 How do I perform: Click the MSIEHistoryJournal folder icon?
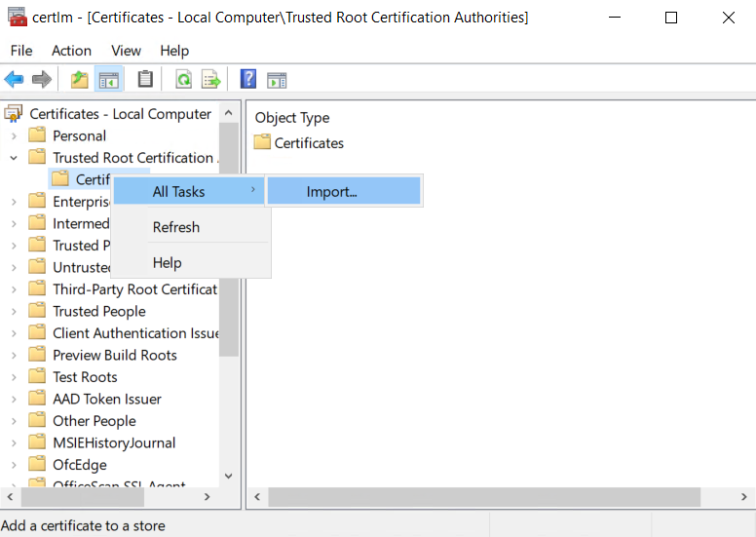pyautogui.click(x=37, y=442)
